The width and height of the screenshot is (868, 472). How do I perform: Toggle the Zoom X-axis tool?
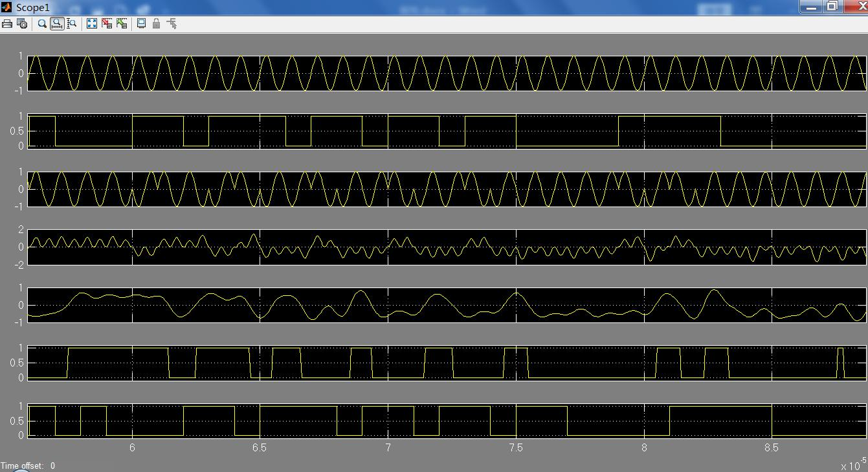point(57,23)
